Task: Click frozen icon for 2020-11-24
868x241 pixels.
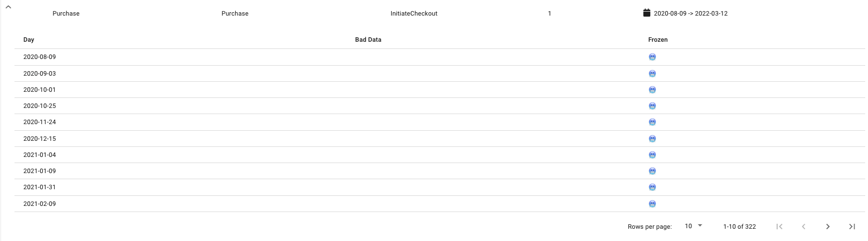Action: point(652,122)
